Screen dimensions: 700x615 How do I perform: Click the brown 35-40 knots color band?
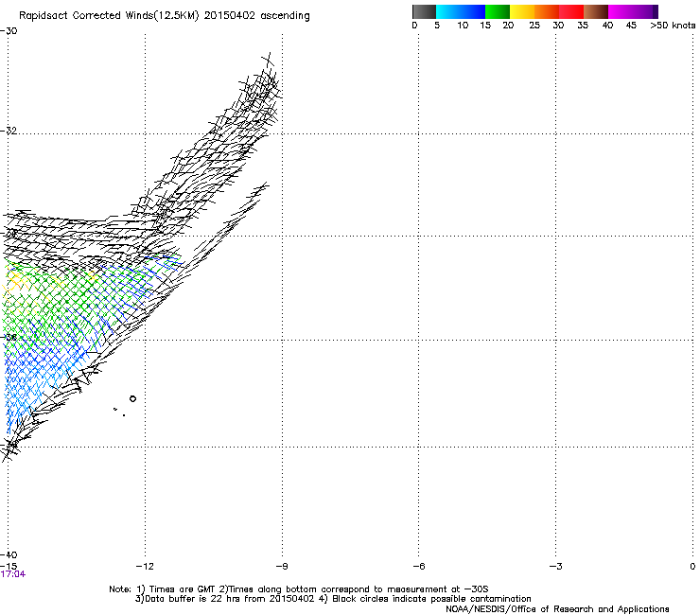click(596, 11)
